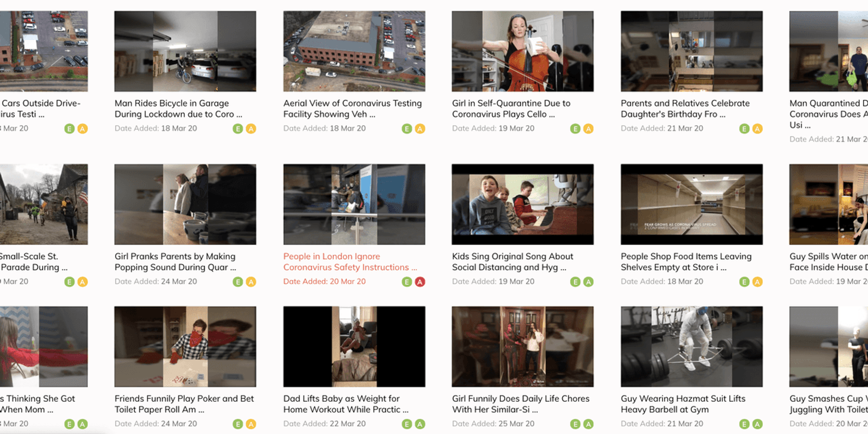Click green E badge under Girl Plays Cello
868x434 pixels.
click(x=575, y=129)
